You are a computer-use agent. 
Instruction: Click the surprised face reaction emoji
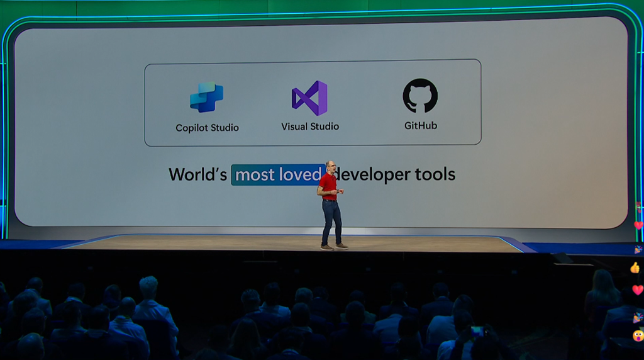point(638,335)
